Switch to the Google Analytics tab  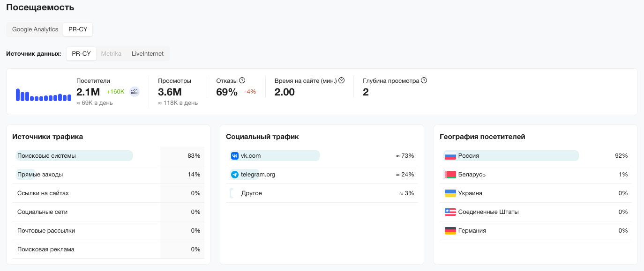tap(35, 29)
